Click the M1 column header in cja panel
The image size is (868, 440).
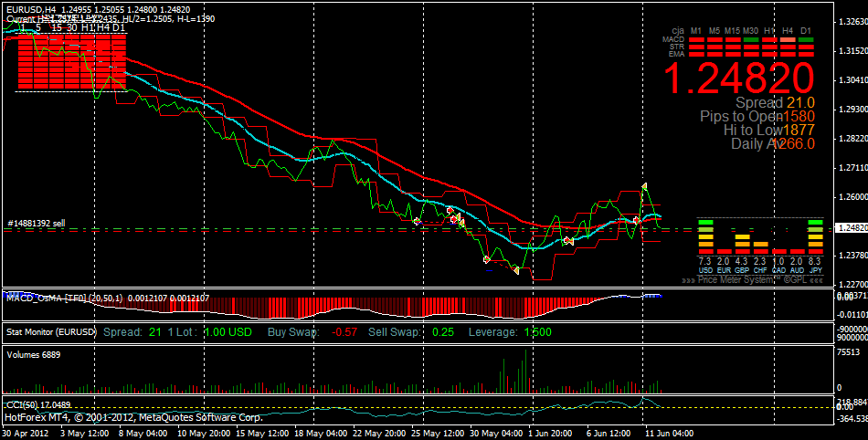point(696,31)
